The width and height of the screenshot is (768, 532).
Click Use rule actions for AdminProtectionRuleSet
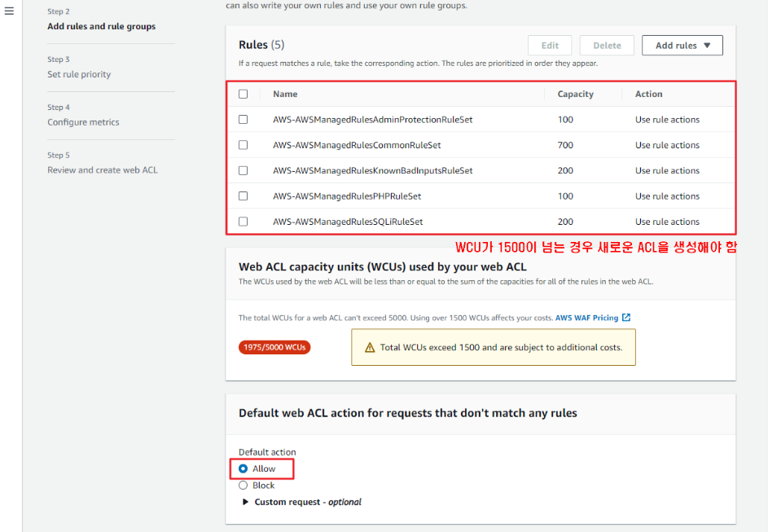click(667, 120)
